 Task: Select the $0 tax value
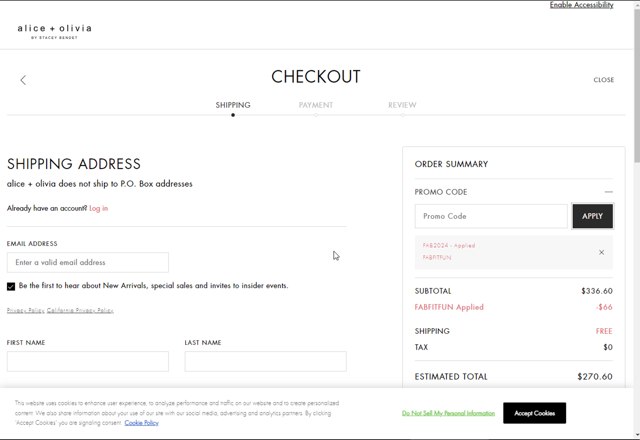(x=608, y=347)
